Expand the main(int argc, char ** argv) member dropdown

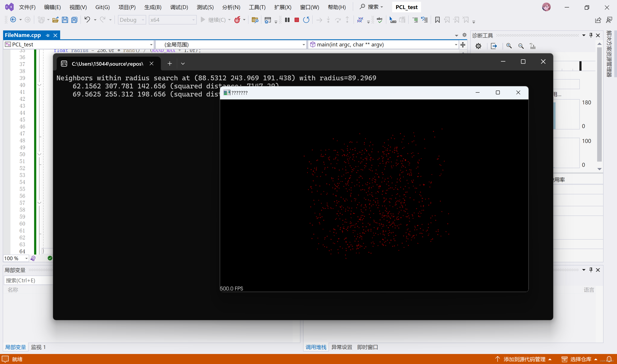pos(456,45)
